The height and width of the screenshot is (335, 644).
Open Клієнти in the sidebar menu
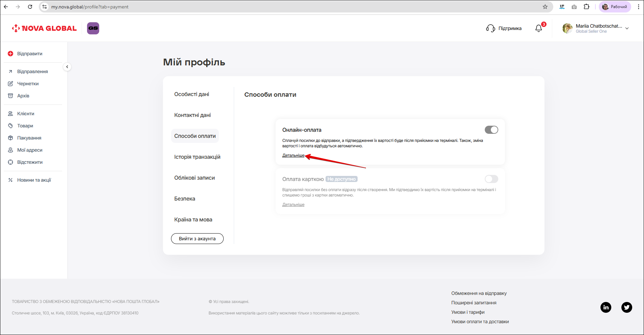26,114
